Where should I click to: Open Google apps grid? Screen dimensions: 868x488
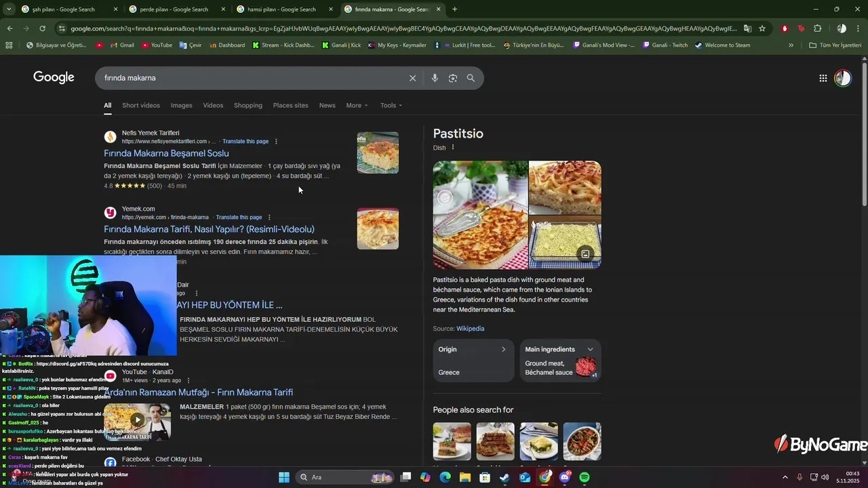point(823,78)
